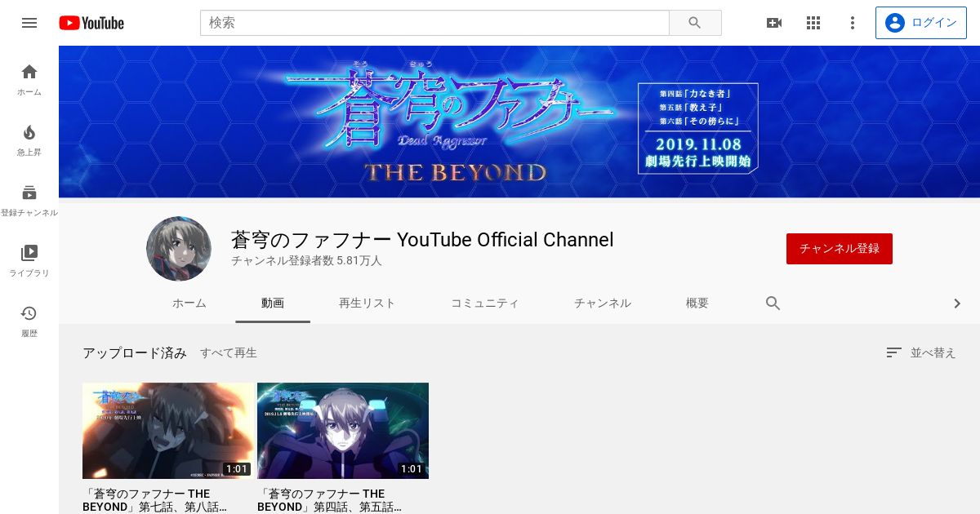The image size is (980, 514).
Task: Switch to the 再生リスト tab
Action: 367,304
